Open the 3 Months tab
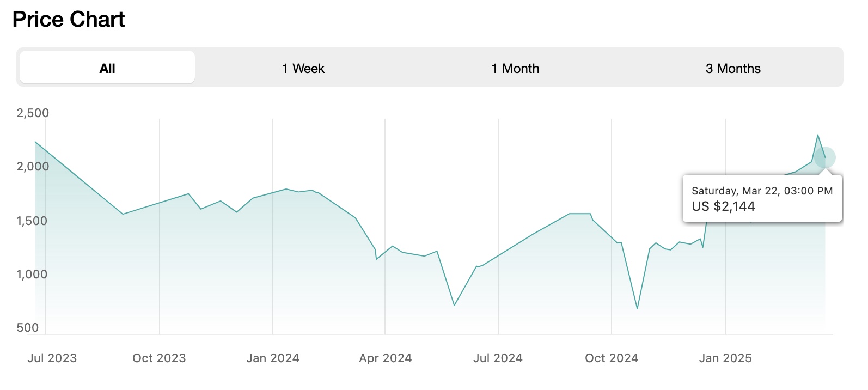 click(x=733, y=68)
